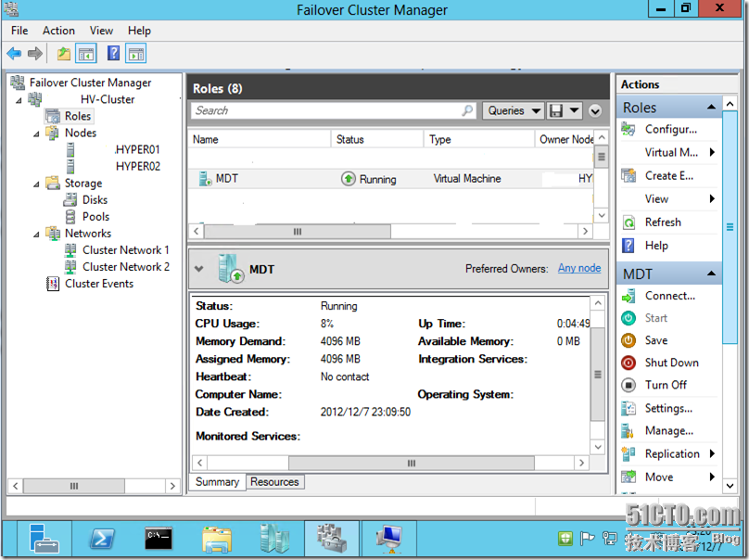Open the save query dropdown arrow
This screenshot has width=749, height=560.
(x=574, y=111)
